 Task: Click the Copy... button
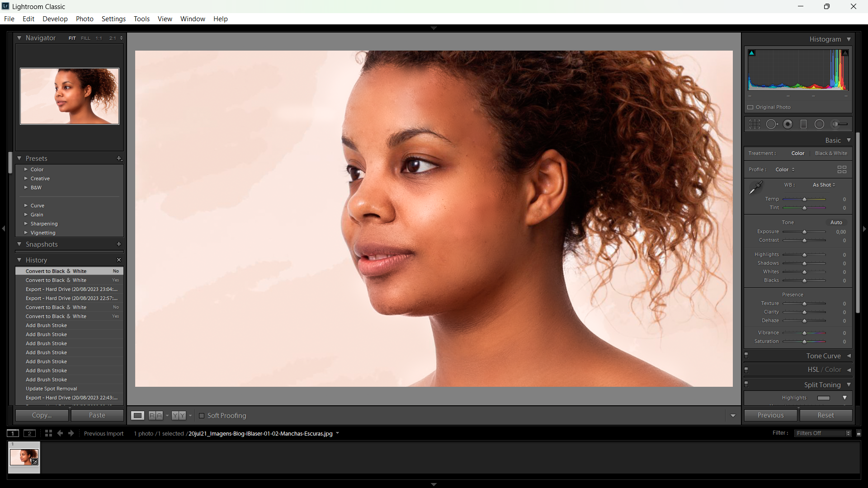tap(42, 415)
